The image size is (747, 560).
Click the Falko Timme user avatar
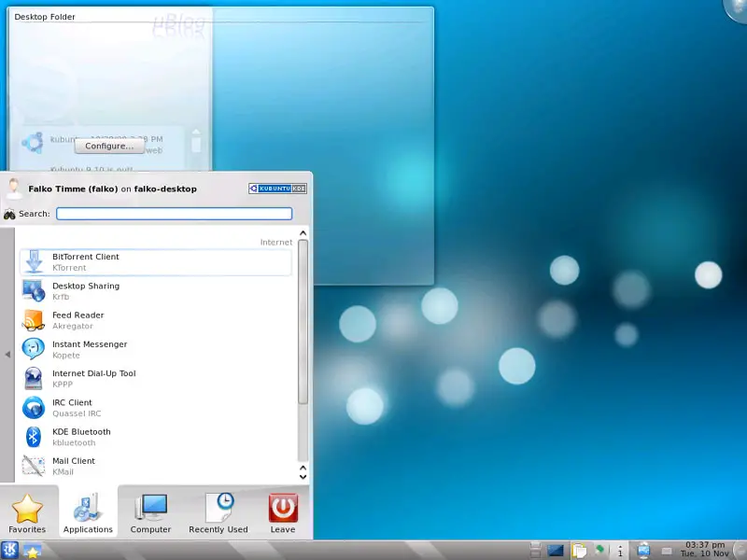click(14, 189)
